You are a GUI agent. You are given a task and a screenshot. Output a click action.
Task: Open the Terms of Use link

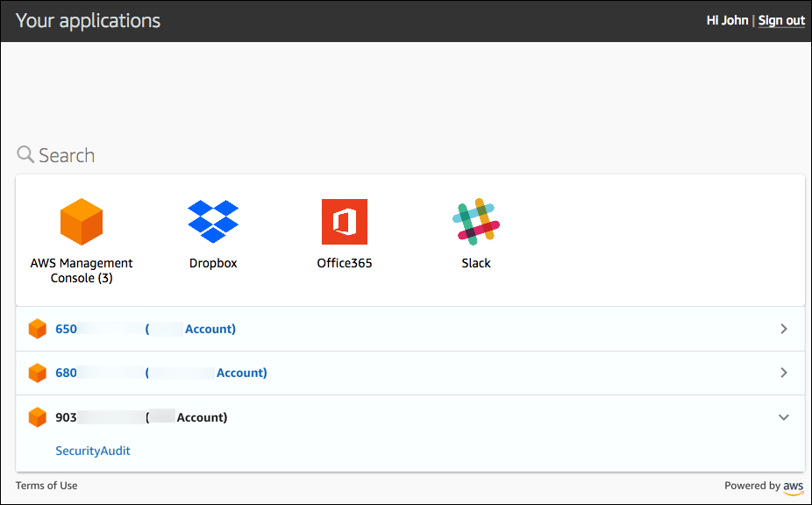click(46, 485)
